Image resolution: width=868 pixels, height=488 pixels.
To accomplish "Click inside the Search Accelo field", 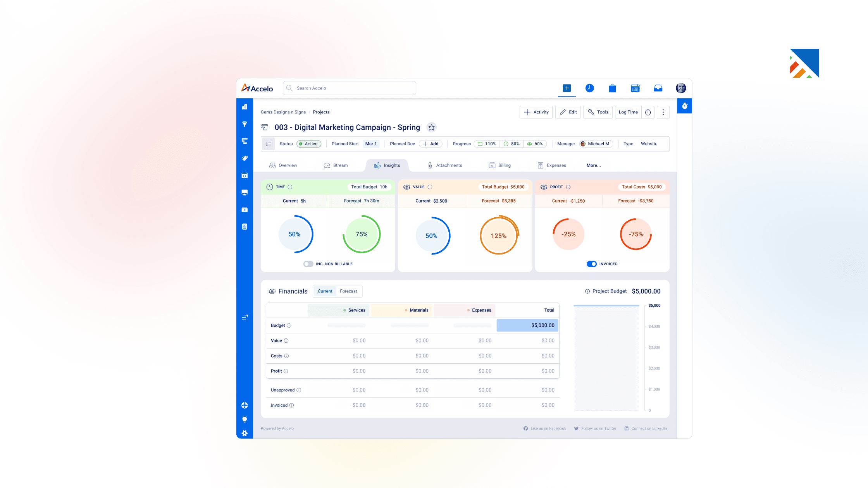I will click(x=349, y=88).
